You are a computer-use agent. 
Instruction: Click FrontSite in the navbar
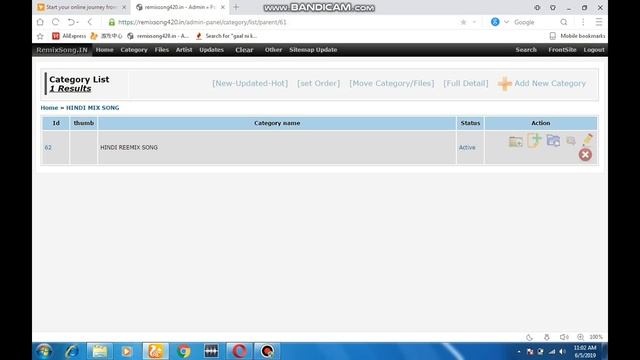(562, 50)
